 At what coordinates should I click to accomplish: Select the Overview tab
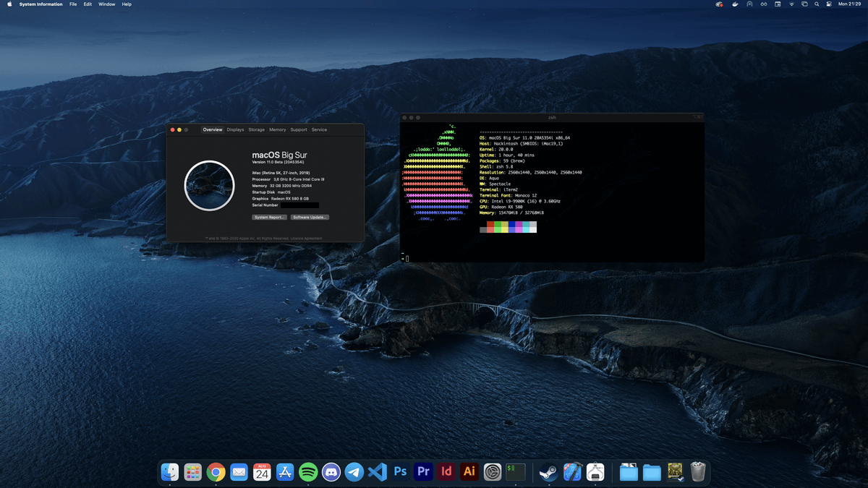213,130
